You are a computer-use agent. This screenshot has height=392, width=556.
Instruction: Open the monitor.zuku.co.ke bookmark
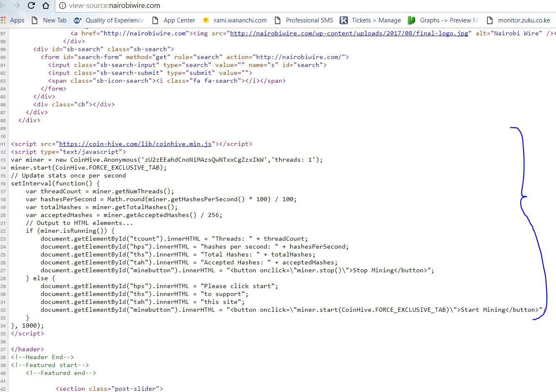(x=518, y=20)
